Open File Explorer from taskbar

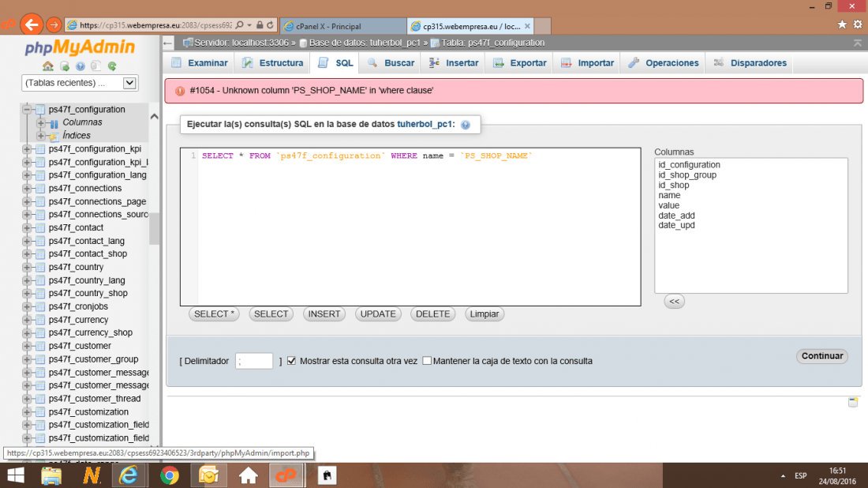[51, 475]
